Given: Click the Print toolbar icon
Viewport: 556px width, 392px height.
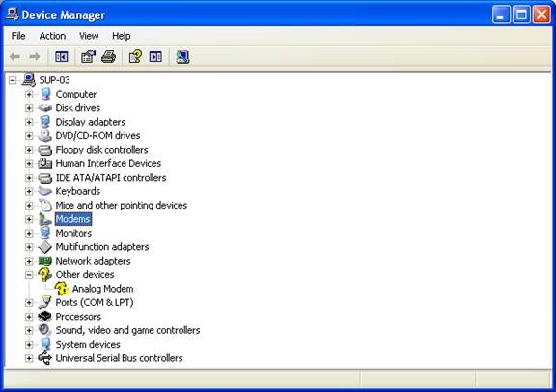Looking at the screenshot, I should click(108, 57).
